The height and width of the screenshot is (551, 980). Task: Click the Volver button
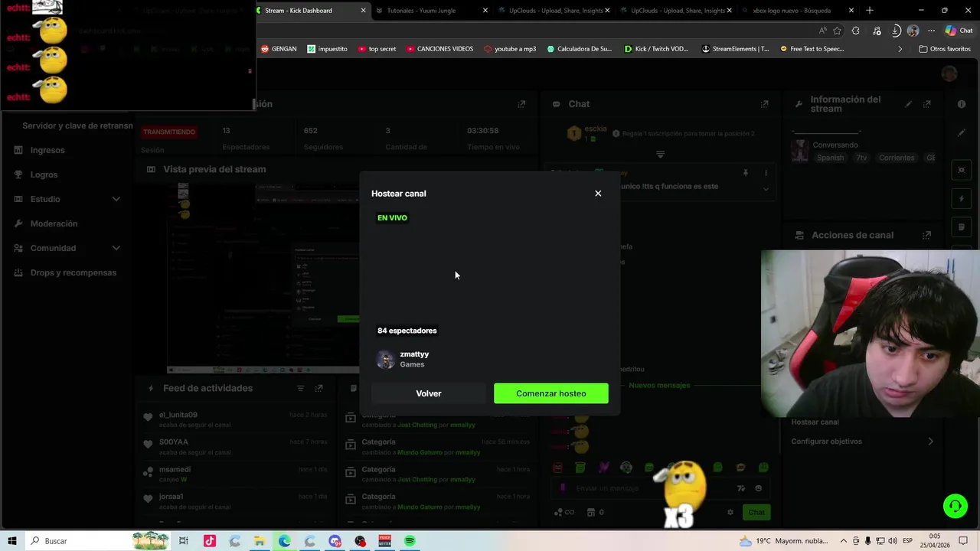[429, 393]
